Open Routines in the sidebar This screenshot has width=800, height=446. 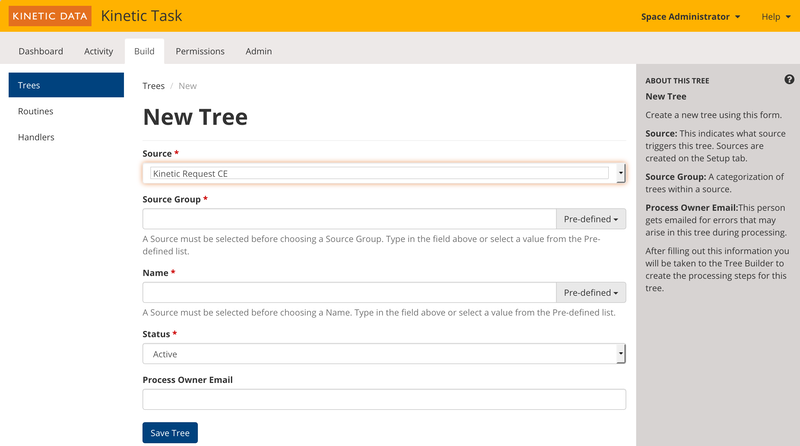point(66,111)
